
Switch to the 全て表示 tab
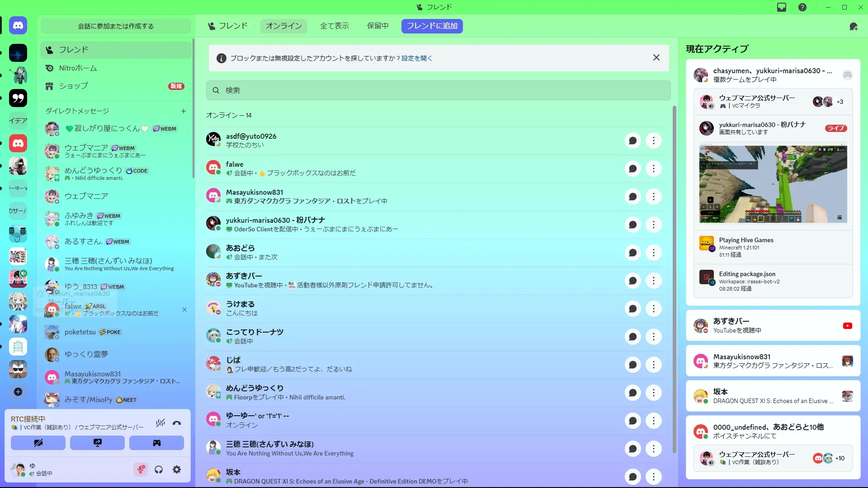pyautogui.click(x=334, y=26)
